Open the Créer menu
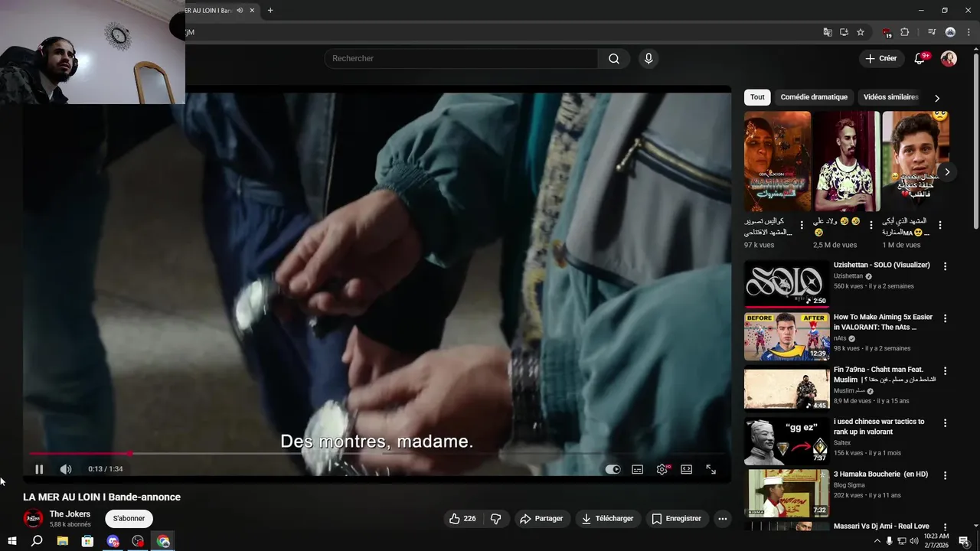 coord(880,59)
